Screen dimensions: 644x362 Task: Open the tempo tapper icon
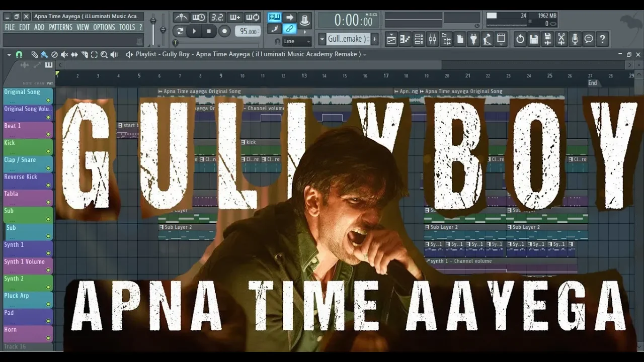coord(487,39)
